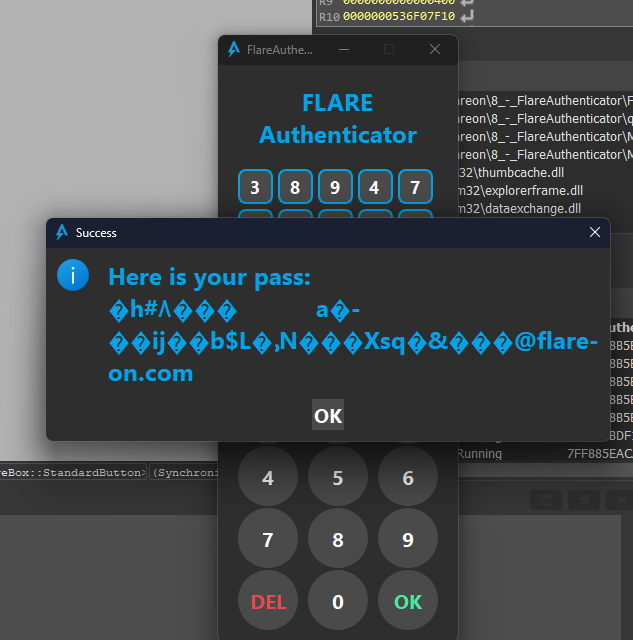Click the last code box showing 7
Viewport: 633px width, 640px height.
[415, 187]
